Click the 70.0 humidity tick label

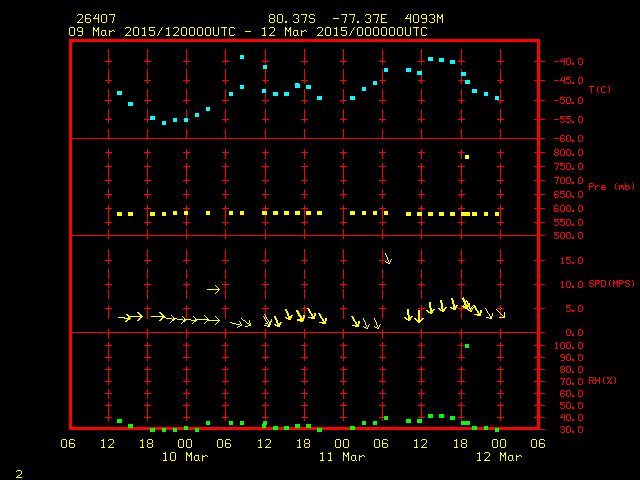[572, 382]
